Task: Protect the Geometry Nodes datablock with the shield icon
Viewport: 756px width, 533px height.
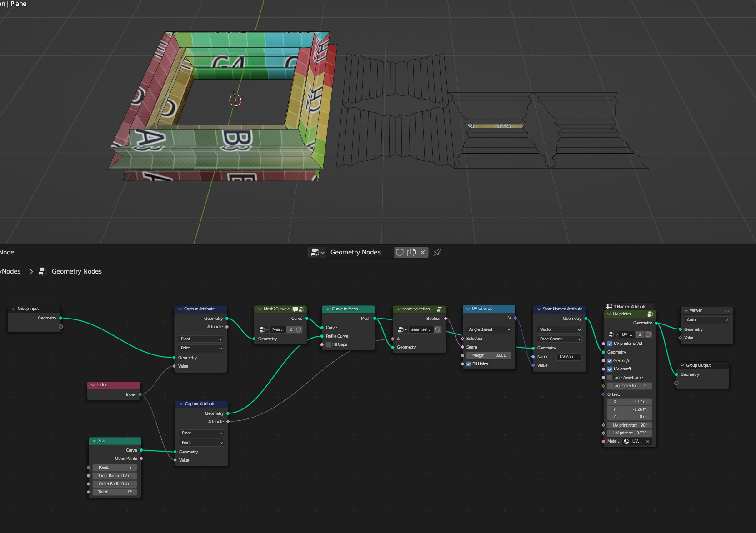Action: [399, 252]
